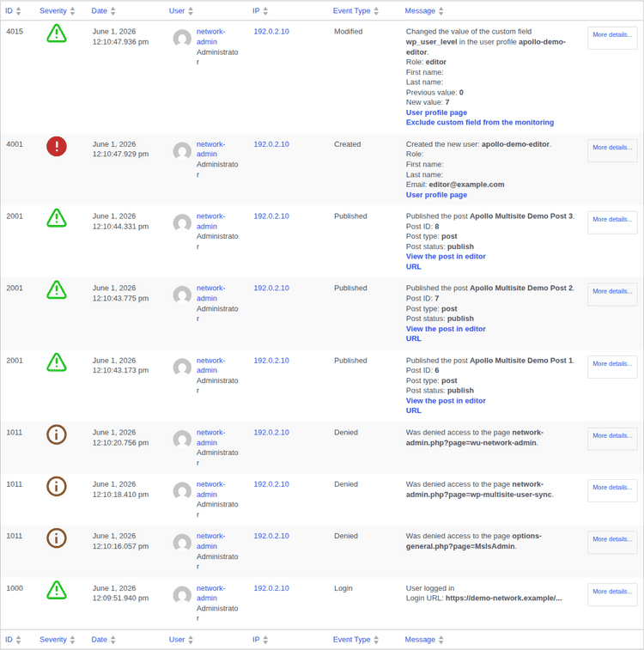Click 'Created' event type cell
Image resolution: width=644 pixels, height=650 pixels.
pos(347,144)
